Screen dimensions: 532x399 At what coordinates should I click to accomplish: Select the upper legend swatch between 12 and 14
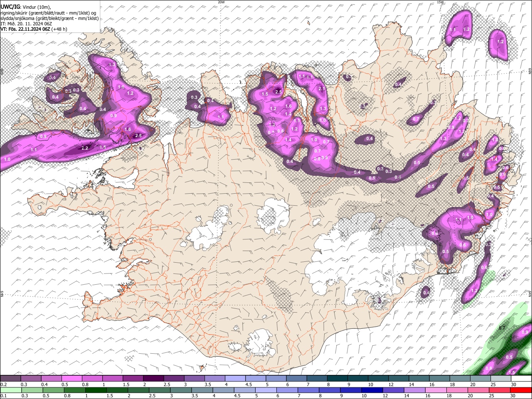pos(399,378)
